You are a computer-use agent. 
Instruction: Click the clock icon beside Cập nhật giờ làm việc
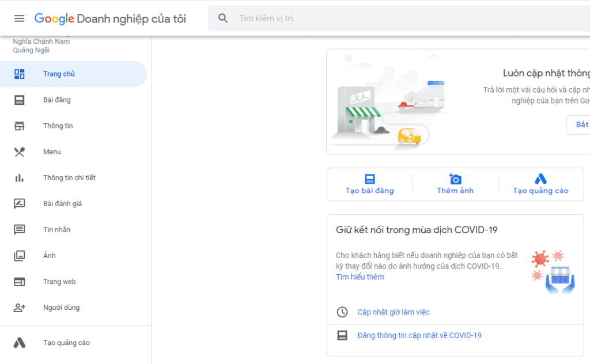(342, 312)
